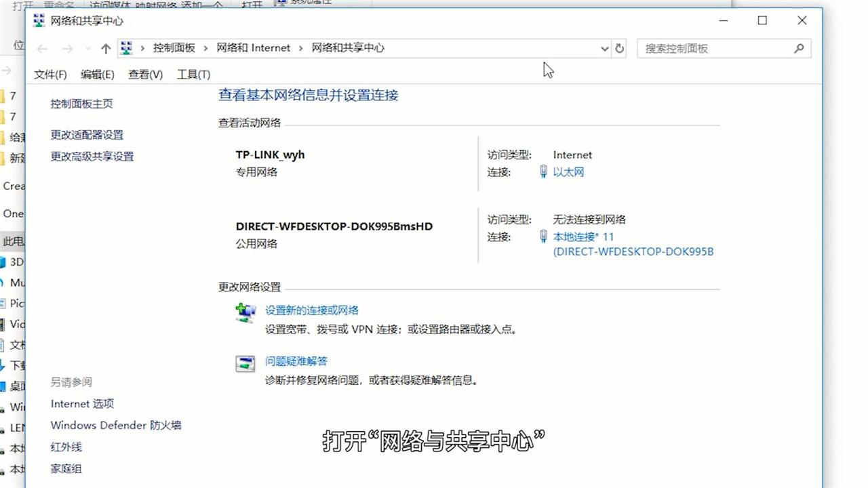
Task: Click the forward navigation arrow
Action: pos(66,48)
